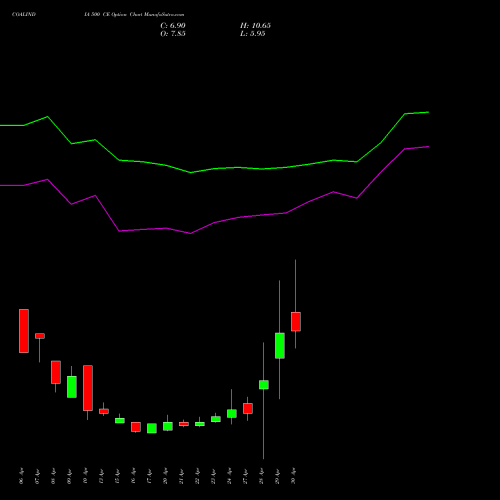
Task: Click the 30 Apr date label
Action: pyautogui.click(x=294, y=476)
